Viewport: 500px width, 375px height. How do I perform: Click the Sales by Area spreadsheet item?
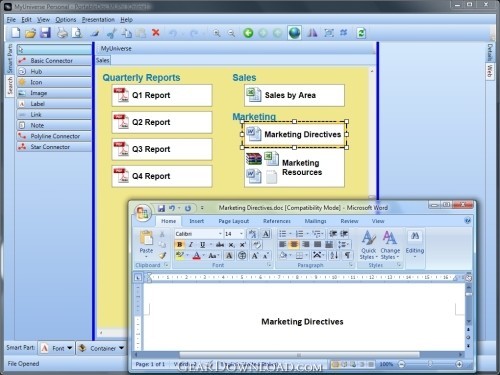point(294,95)
